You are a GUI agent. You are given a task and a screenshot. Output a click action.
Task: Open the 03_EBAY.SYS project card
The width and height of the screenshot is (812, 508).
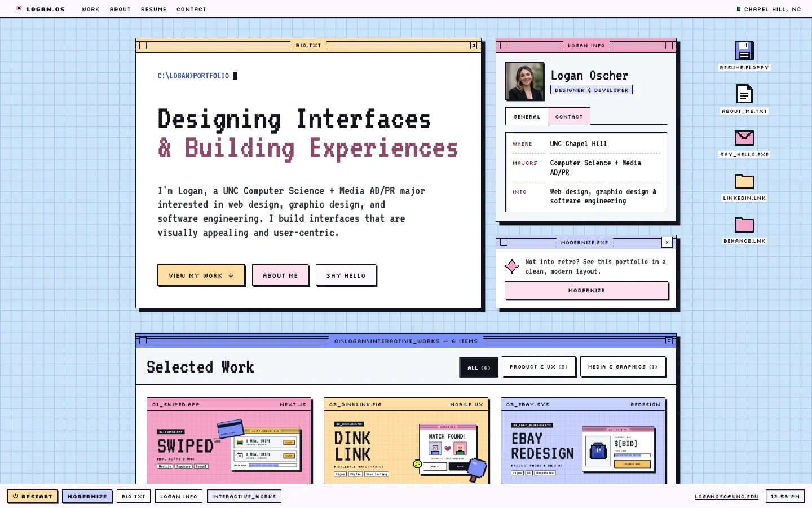583,441
